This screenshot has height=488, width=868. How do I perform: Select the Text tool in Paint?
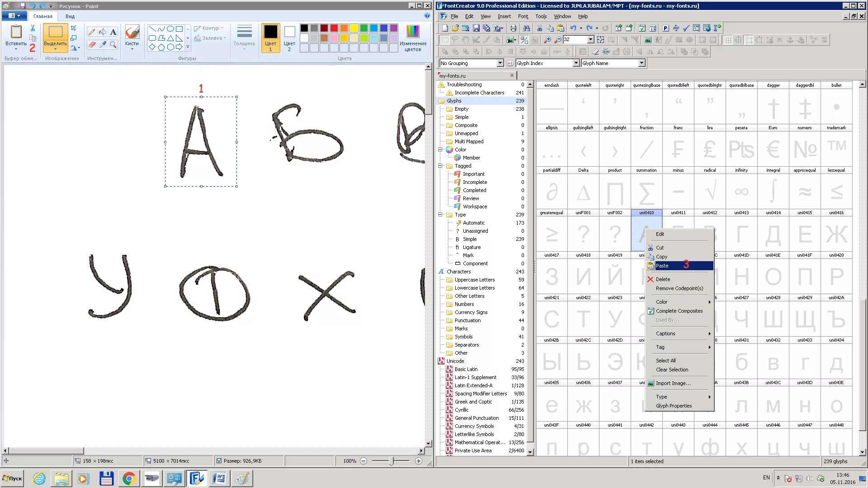pos(113,32)
